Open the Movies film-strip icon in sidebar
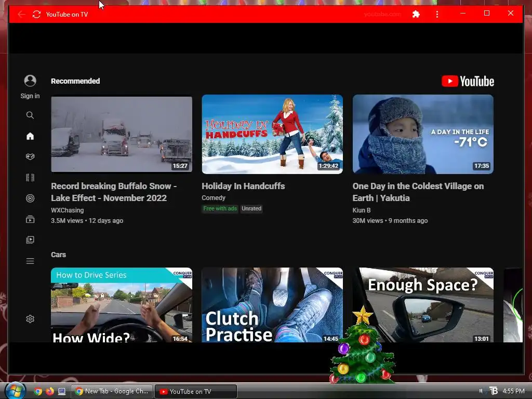This screenshot has height=399, width=532. tap(30, 178)
